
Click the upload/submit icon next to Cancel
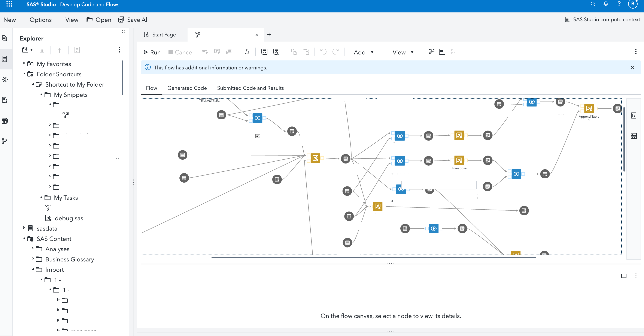click(247, 52)
